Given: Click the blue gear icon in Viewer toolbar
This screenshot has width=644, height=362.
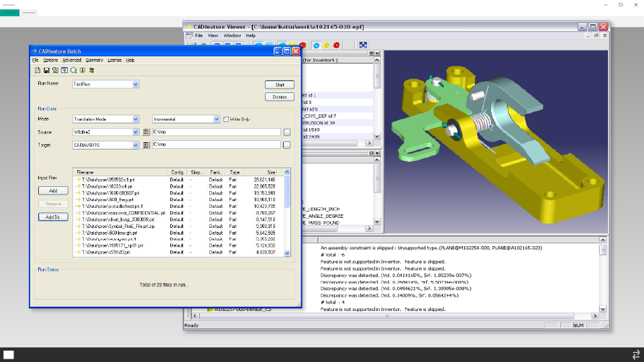Looking at the screenshot, I should (316, 45).
